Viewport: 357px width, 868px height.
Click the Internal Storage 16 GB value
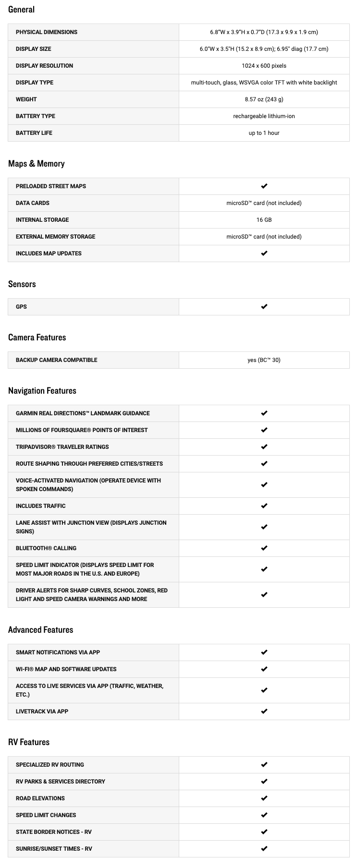tap(264, 220)
